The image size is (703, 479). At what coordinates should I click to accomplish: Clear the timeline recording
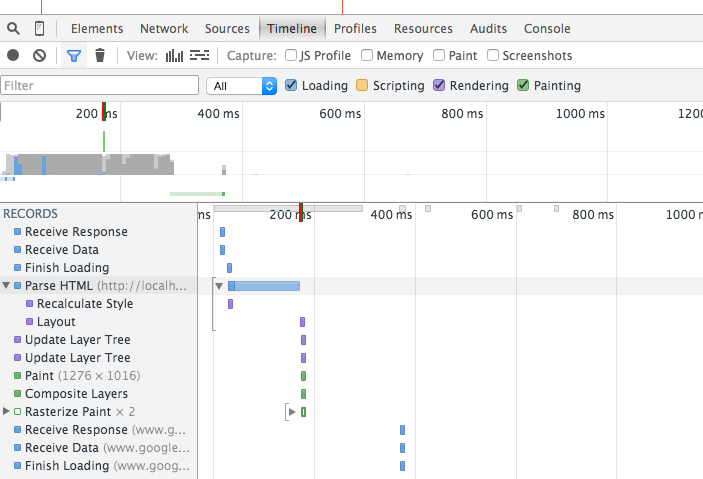[39, 56]
